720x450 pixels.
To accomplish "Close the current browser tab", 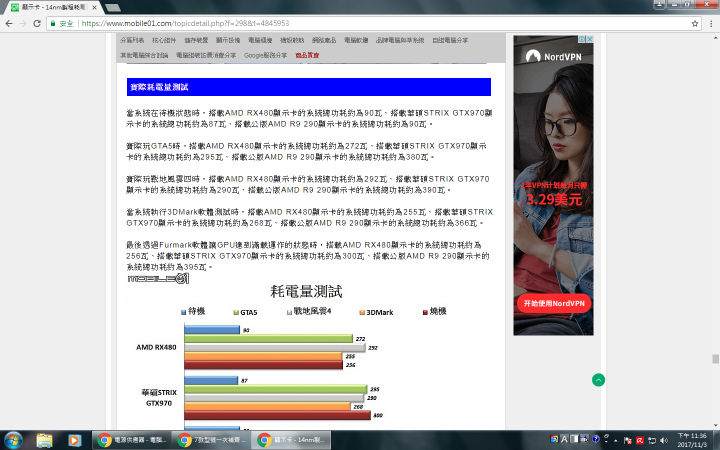I will click(94, 8).
